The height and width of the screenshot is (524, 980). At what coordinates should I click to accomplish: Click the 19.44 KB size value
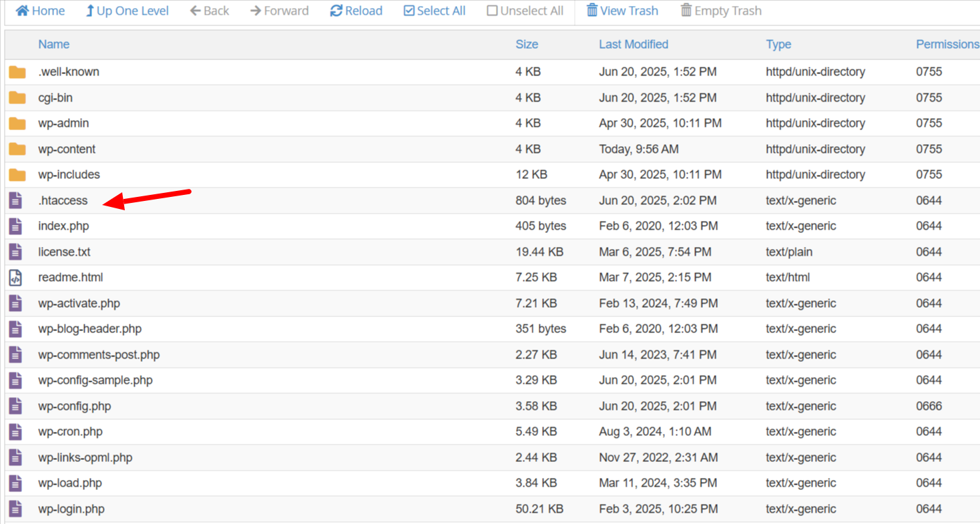tap(539, 252)
